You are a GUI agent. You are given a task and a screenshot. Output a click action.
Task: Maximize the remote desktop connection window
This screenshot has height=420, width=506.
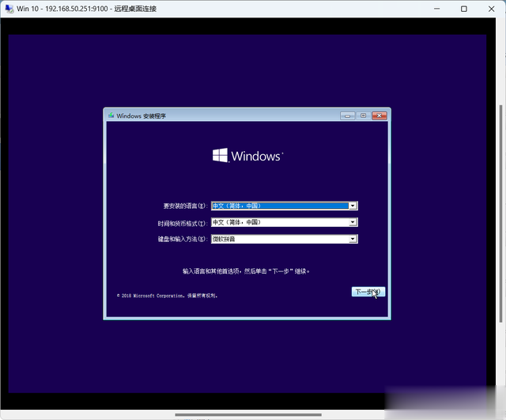point(464,9)
